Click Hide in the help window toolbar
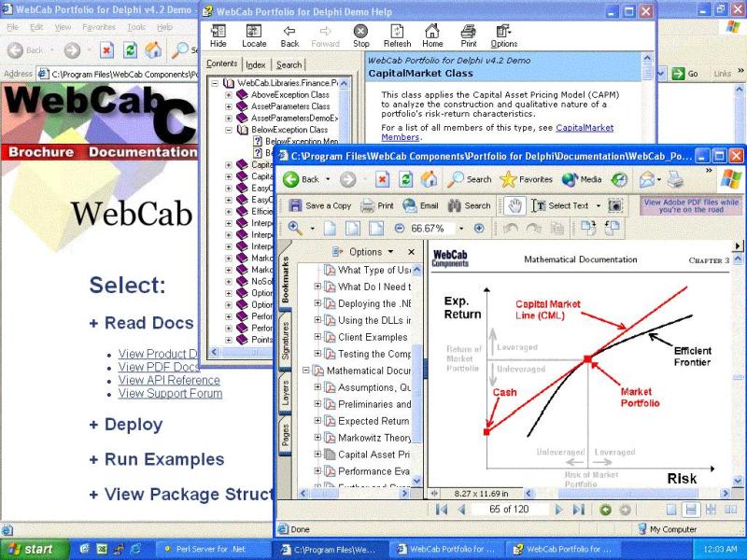Screen dimensions: 747x560 [x=218, y=36]
